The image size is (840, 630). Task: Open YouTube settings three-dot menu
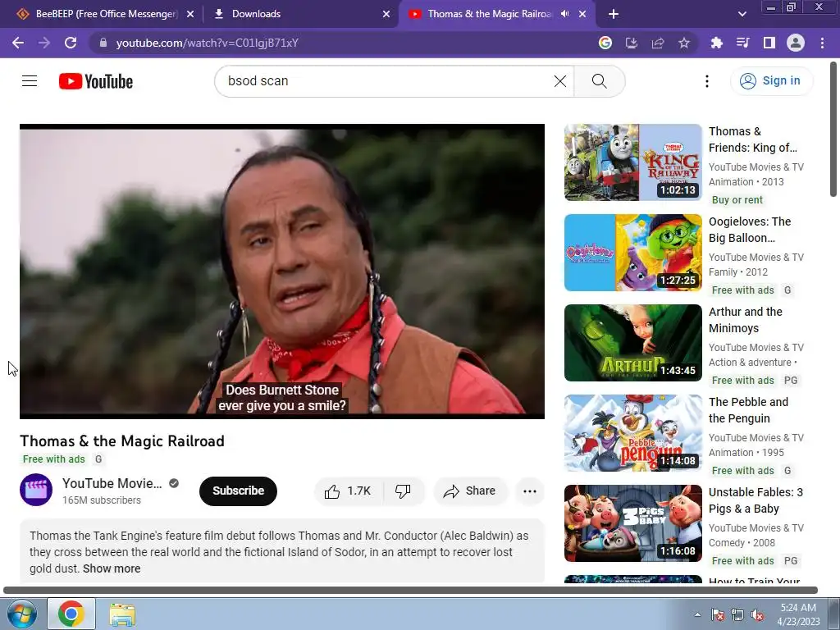pyautogui.click(x=707, y=81)
